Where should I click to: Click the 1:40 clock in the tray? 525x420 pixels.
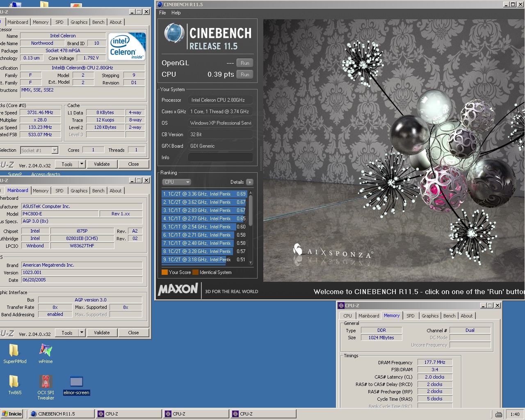(515, 414)
